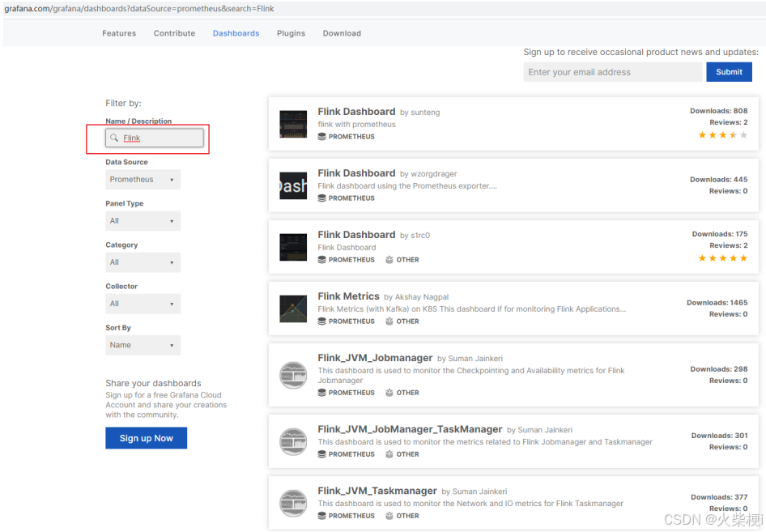Click the email address input field
The image size is (766, 532).
[x=613, y=72]
